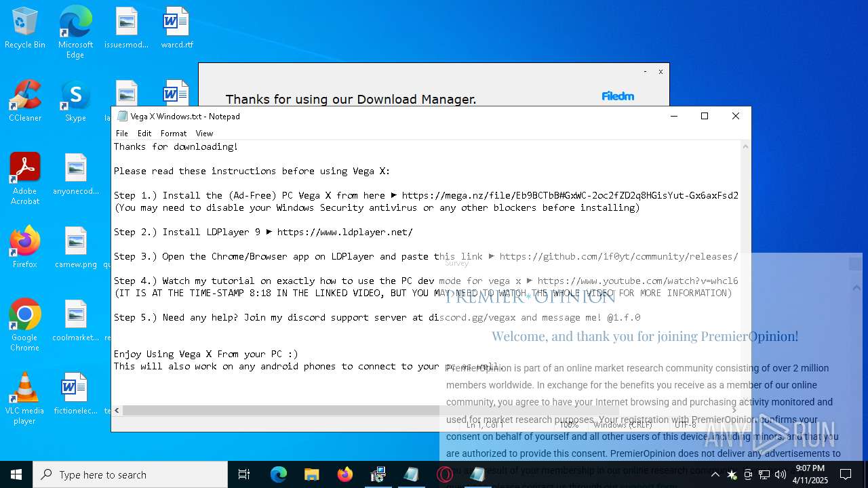Click the 'Please read these instructions' line
868x488 pixels.
click(252, 171)
